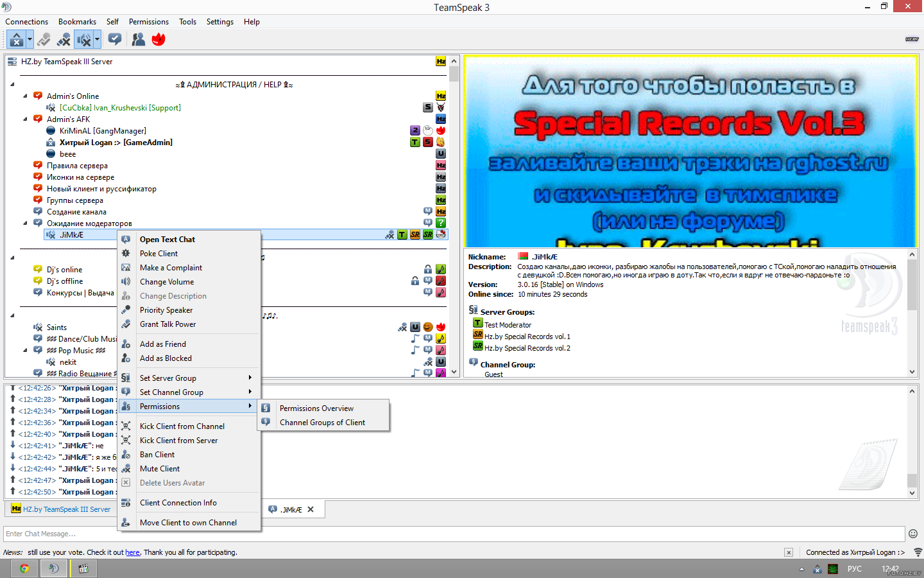Click the РУС language indicator in tray

tap(855, 568)
